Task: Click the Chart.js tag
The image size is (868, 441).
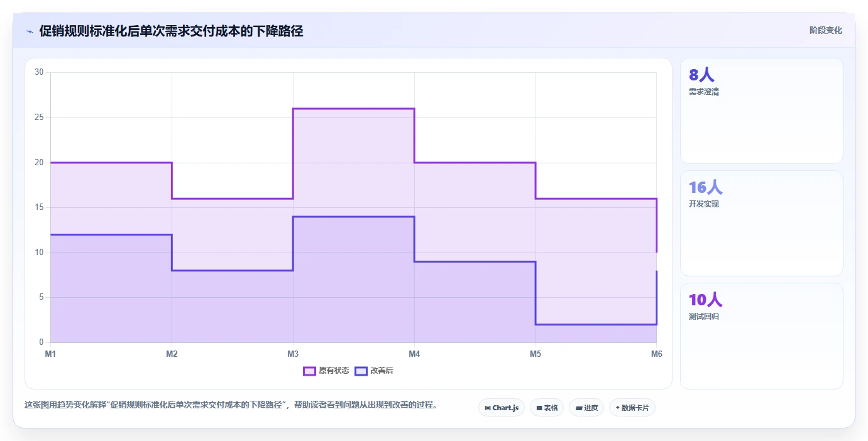Action: click(502, 408)
